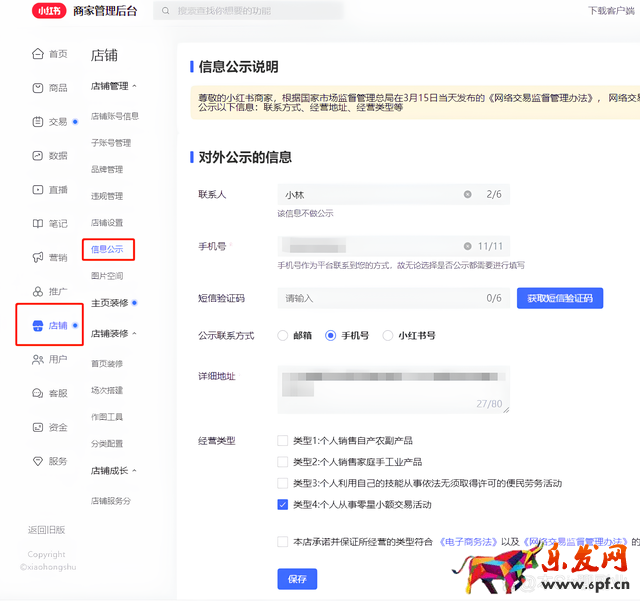Collapse the 店铺管理 section
This screenshot has height=605, width=640.
tap(134, 86)
